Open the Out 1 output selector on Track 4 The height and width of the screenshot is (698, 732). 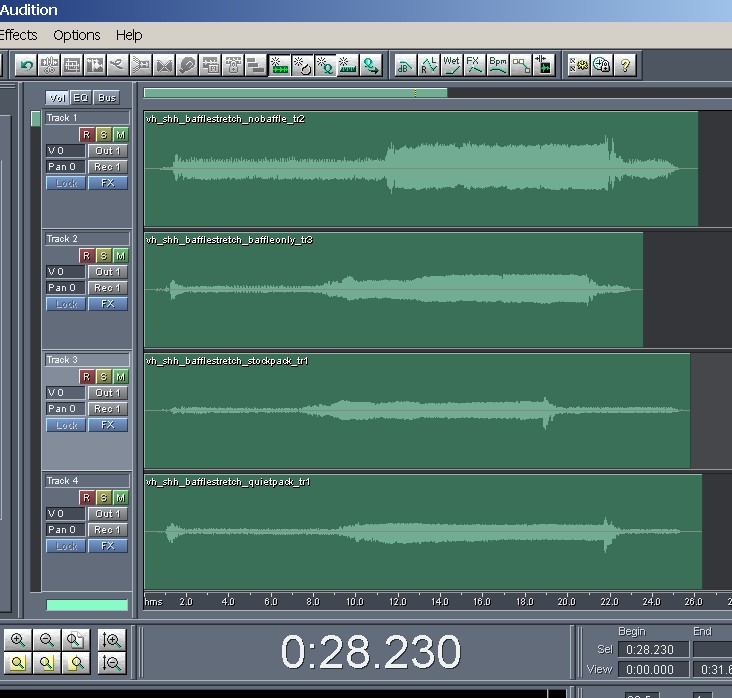(107, 513)
